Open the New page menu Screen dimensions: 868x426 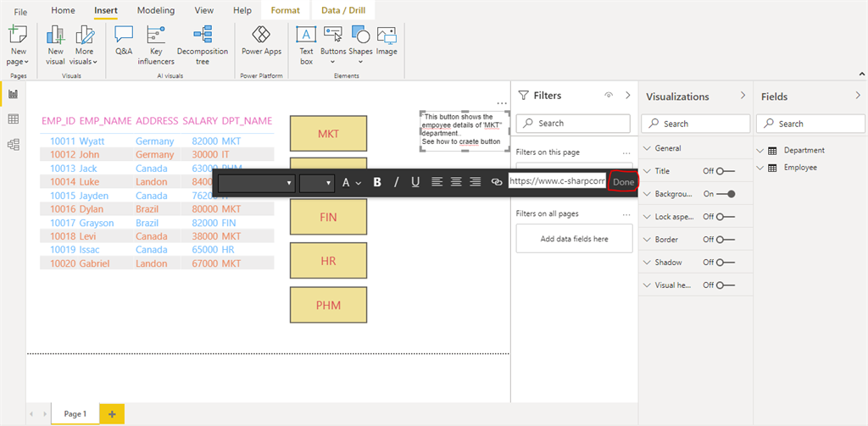point(19,47)
